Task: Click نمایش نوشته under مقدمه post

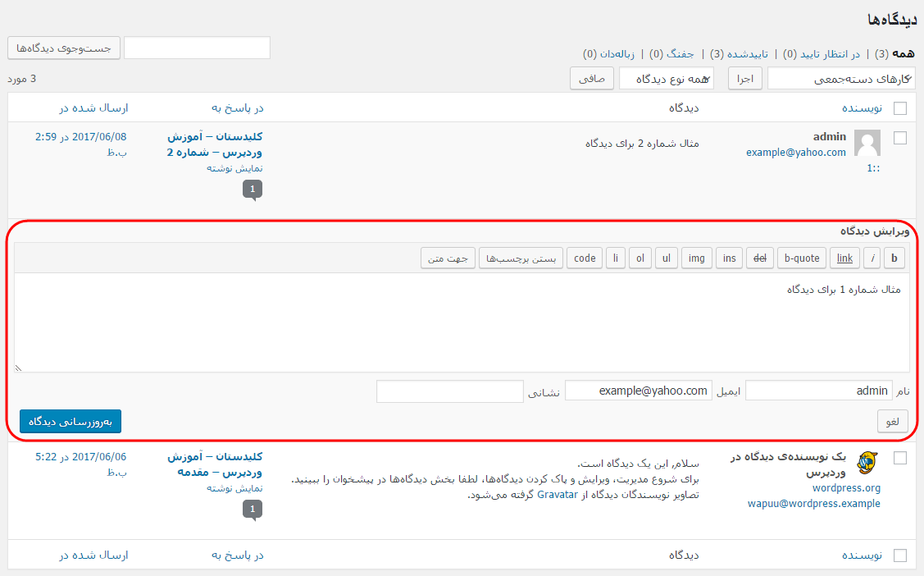Action: pos(234,488)
